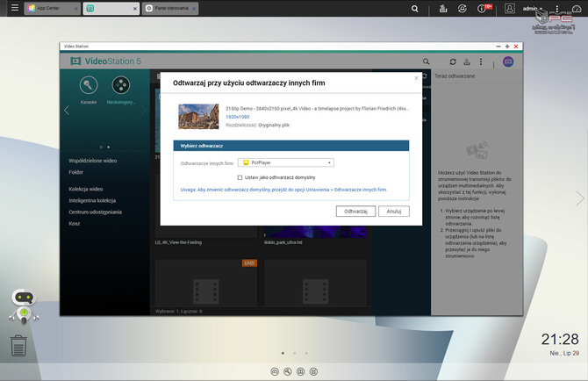588x381 pixels.
Task: Click the third bottom dock circular icon
Action: click(x=300, y=371)
